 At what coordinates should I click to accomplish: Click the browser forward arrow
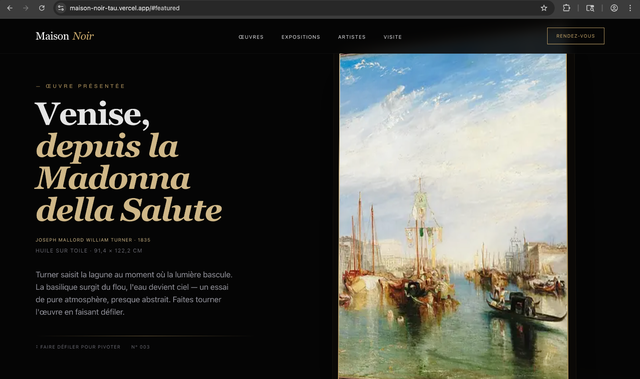tap(26, 8)
